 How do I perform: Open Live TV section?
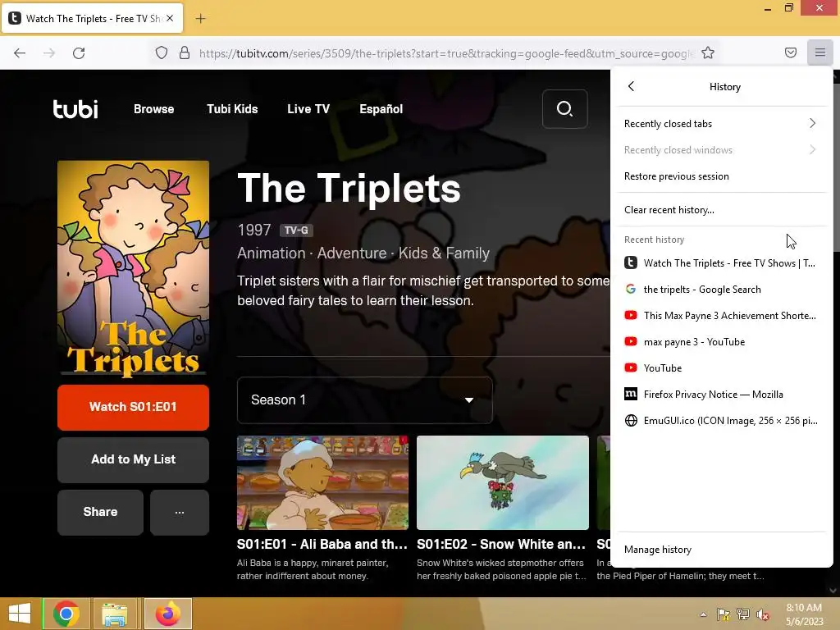(308, 109)
